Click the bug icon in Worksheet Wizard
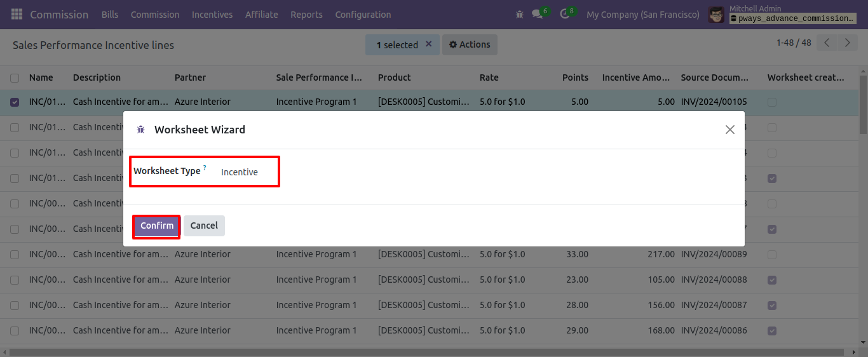 coord(141,130)
